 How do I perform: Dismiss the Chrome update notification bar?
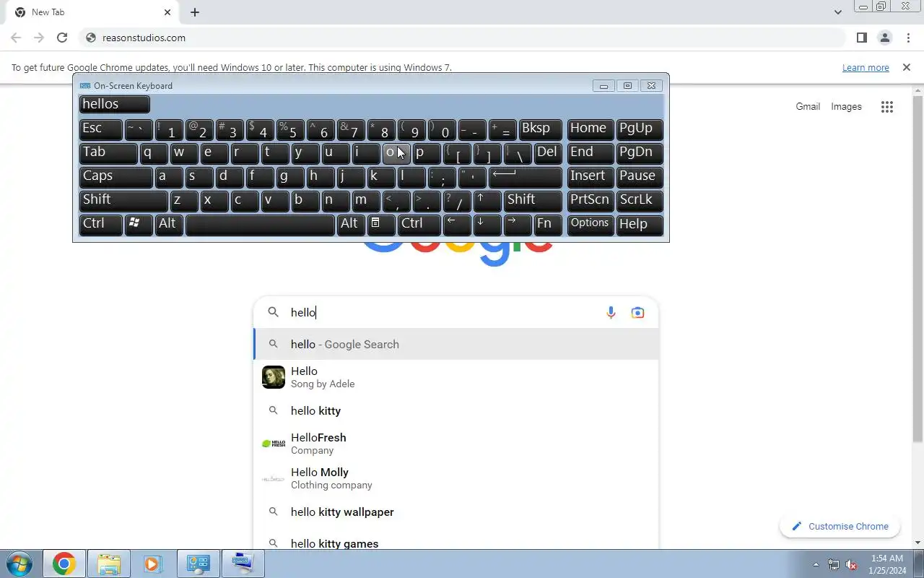907,67
